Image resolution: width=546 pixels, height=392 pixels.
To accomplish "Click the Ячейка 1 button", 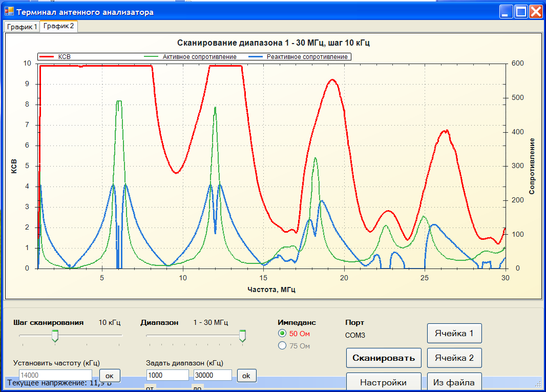I will tap(454, 333).
